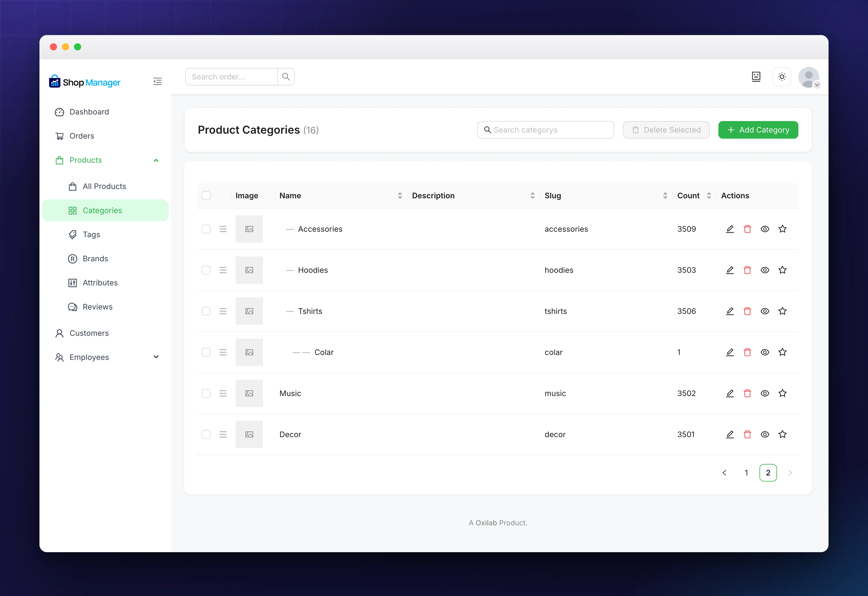
Task: Toggle light/dark theme sun icon
Action: pyautogui.click(x=782, y=76)
